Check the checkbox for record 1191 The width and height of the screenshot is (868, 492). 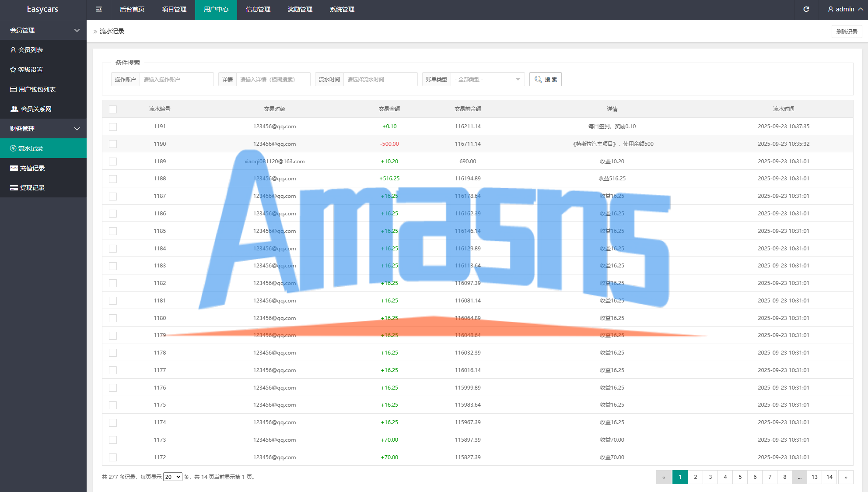113,127
